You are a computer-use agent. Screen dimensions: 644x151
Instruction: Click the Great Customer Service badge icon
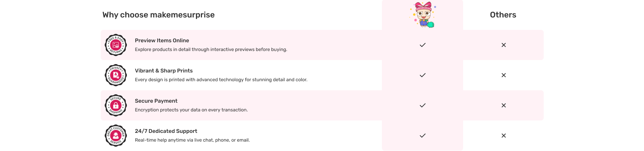(x=116, y=136)
